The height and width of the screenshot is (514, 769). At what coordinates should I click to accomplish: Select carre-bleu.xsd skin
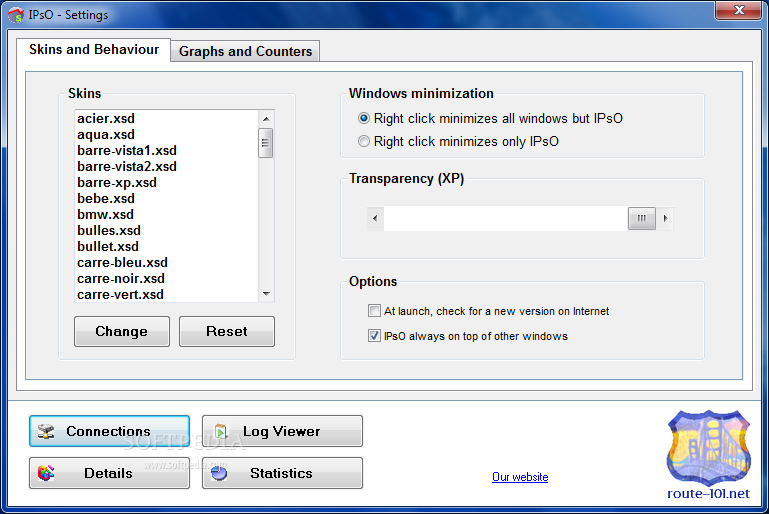click(x=166, y=262)
